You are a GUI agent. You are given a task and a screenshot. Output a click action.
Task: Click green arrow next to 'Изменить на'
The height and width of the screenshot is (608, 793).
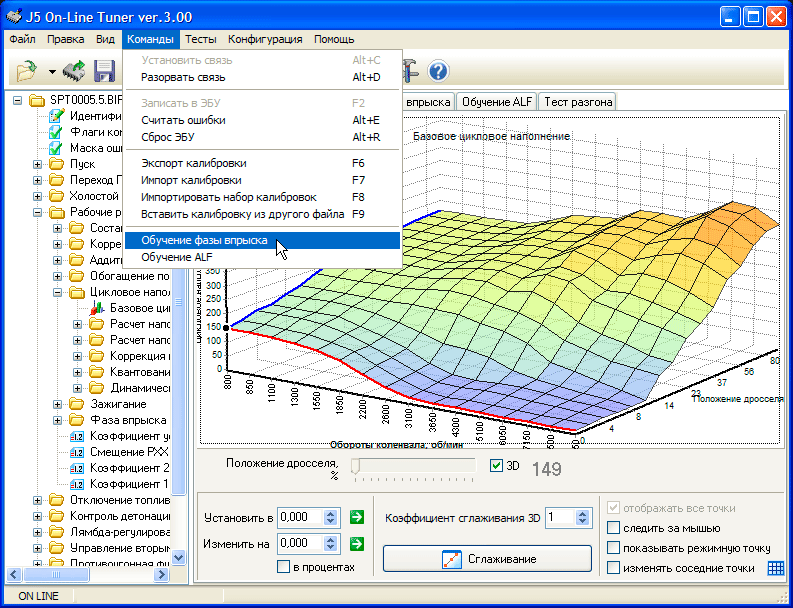point(357,543)
